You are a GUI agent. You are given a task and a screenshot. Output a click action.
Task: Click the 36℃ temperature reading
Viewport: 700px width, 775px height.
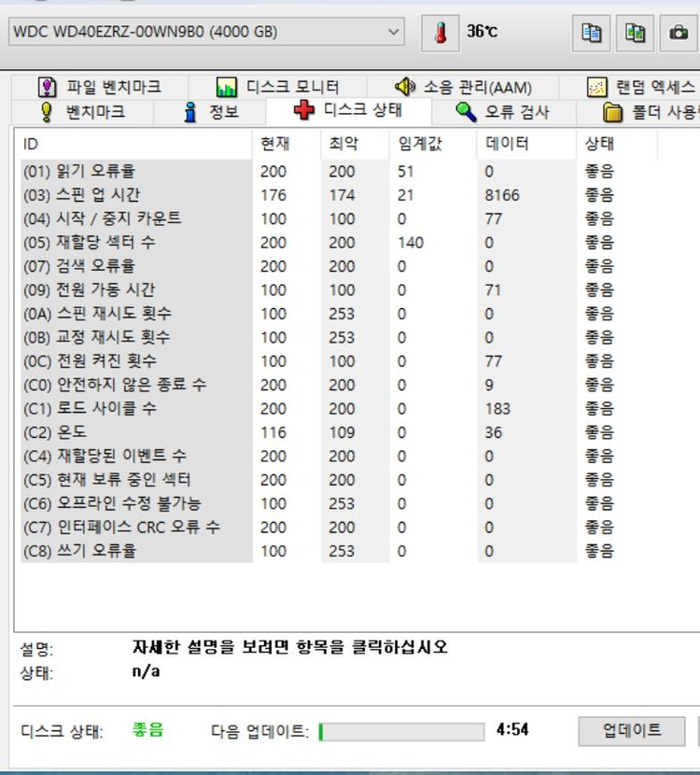[x=483, y=32]
